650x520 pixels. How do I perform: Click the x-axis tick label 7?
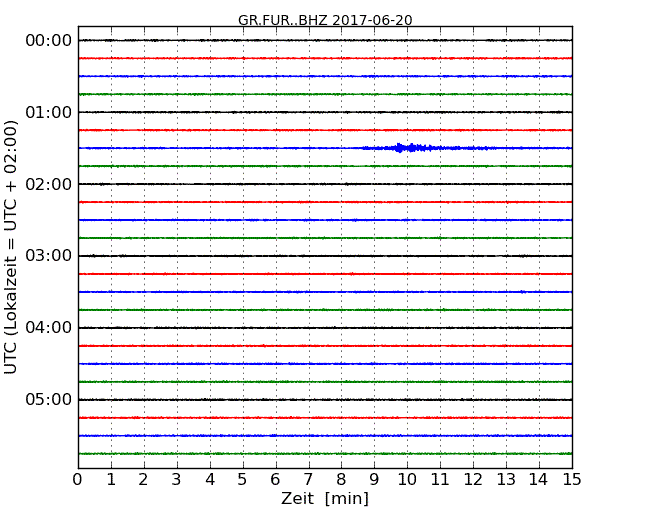pyautogui.click(x=308, y=480)
